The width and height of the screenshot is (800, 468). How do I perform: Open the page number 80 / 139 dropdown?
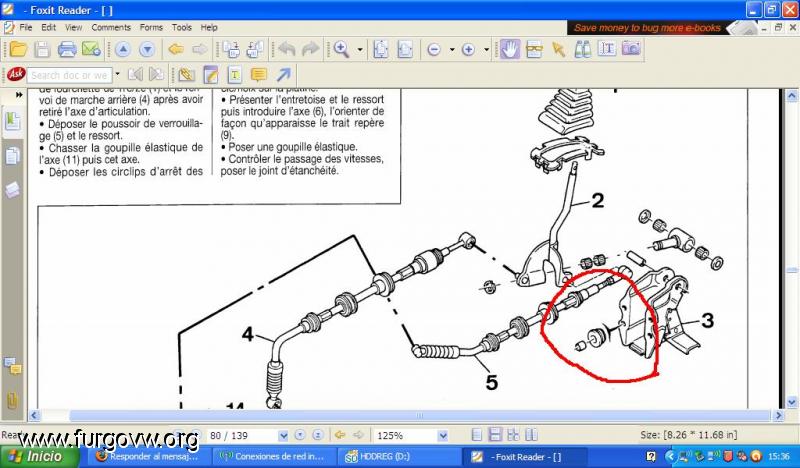pos(283,435)
